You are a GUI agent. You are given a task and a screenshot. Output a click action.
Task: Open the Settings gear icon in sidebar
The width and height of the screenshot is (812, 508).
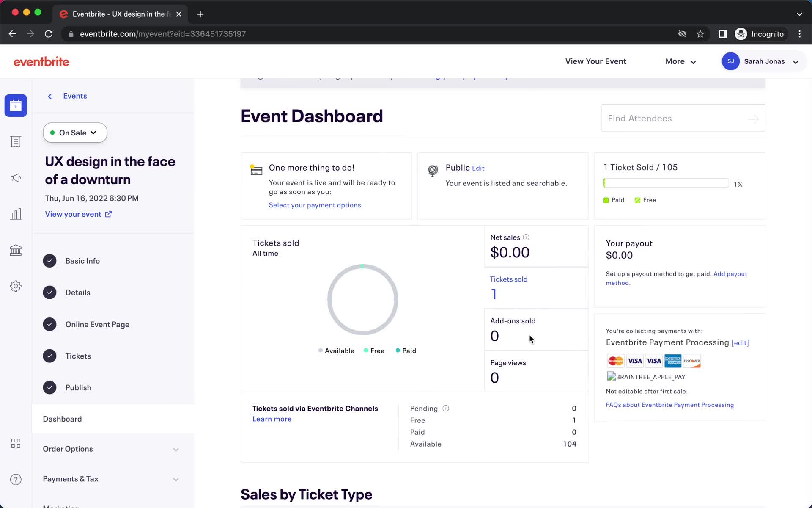[x=16, y=286]
